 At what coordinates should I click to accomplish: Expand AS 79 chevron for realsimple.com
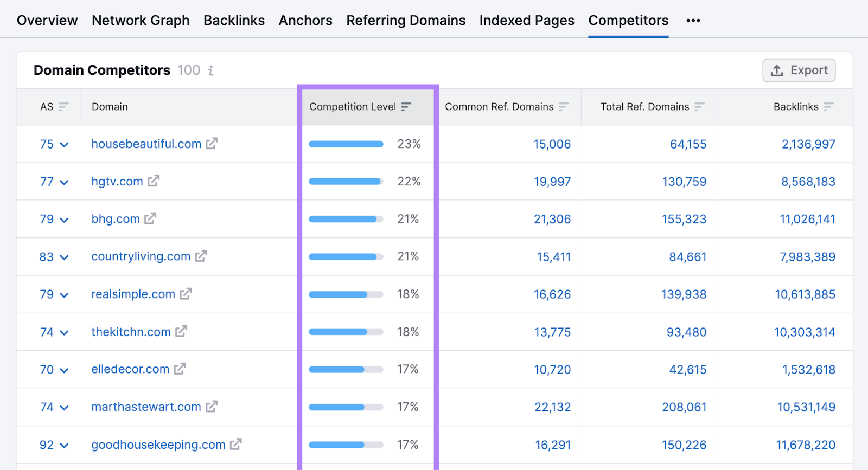coord(64,295)
